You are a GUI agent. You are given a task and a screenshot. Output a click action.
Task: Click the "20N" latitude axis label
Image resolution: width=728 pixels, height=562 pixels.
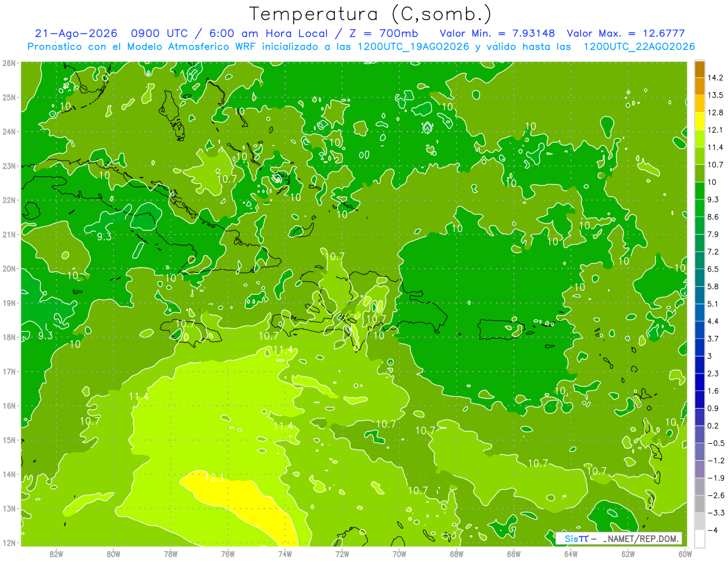pyautogui.click(x=9, y=269)
